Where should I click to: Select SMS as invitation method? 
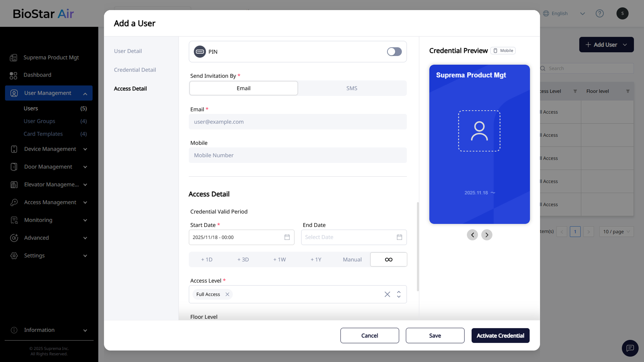352,88
